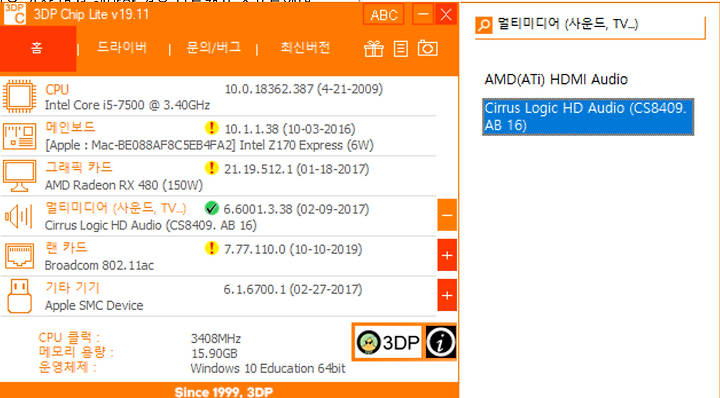Click driver version 6.1.6700.1 (02-27-2017)

(x=293, y=290)
